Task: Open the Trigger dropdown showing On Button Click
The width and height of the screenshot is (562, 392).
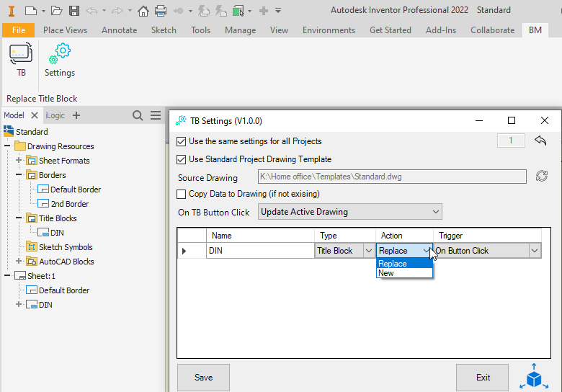Action: pos(534,251)
